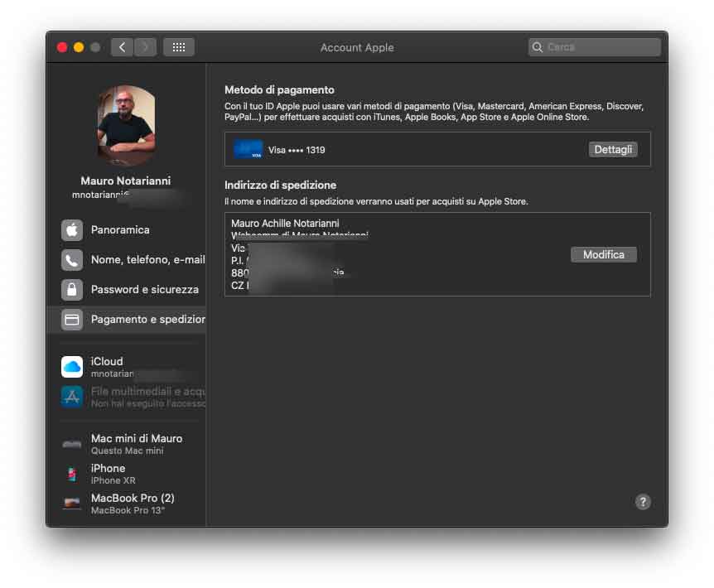Click the padlock icon in the sidebar
The height and width of the screenshot is (588, 714).
pos(72,290)
